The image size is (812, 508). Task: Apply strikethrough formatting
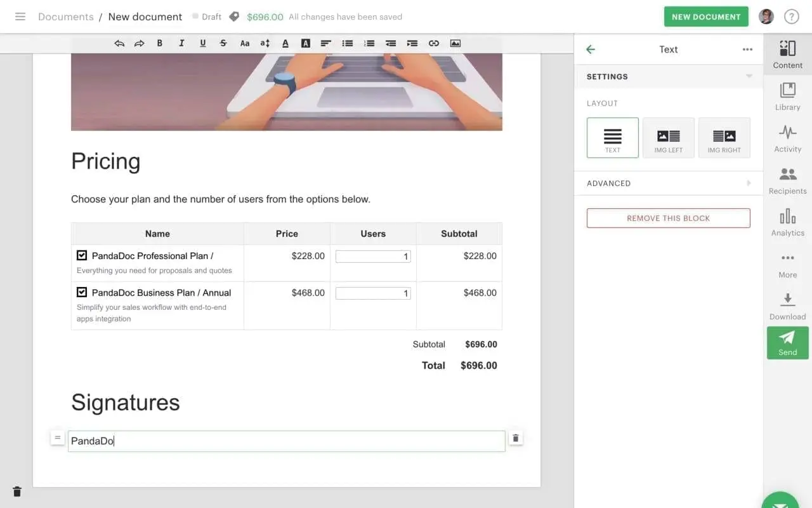coord(223,43)
